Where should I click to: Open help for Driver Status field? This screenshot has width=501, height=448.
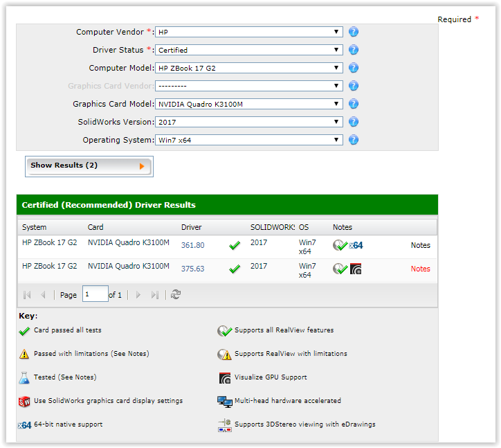[x=354, y=50]
